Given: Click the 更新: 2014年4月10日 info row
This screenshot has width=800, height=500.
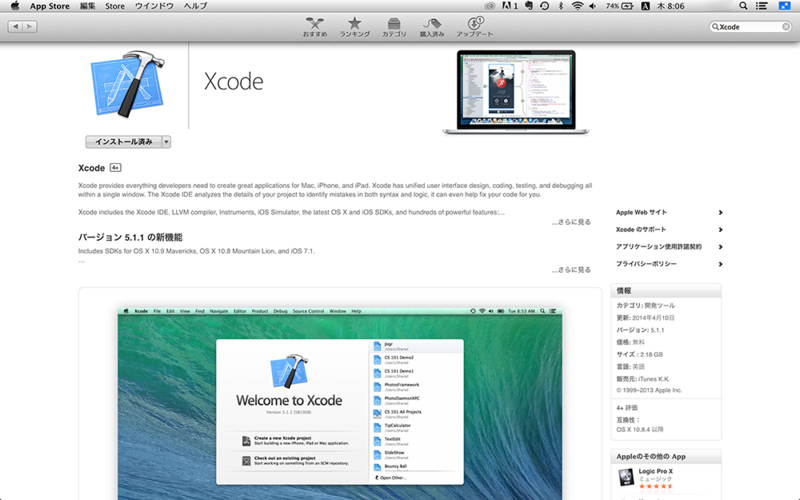Looking at the screenshot, I should [x=645, y=318].
